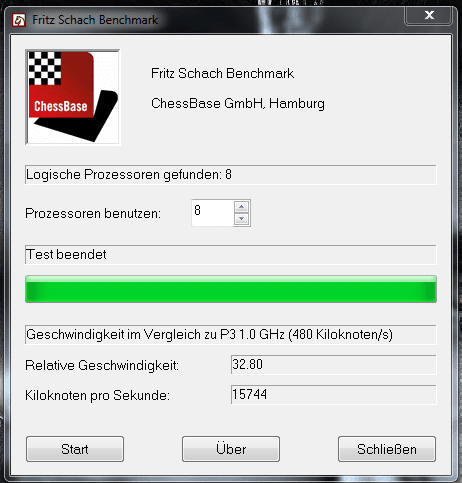Close the window with X button
The image size is (462, 483).
point(429,15)
